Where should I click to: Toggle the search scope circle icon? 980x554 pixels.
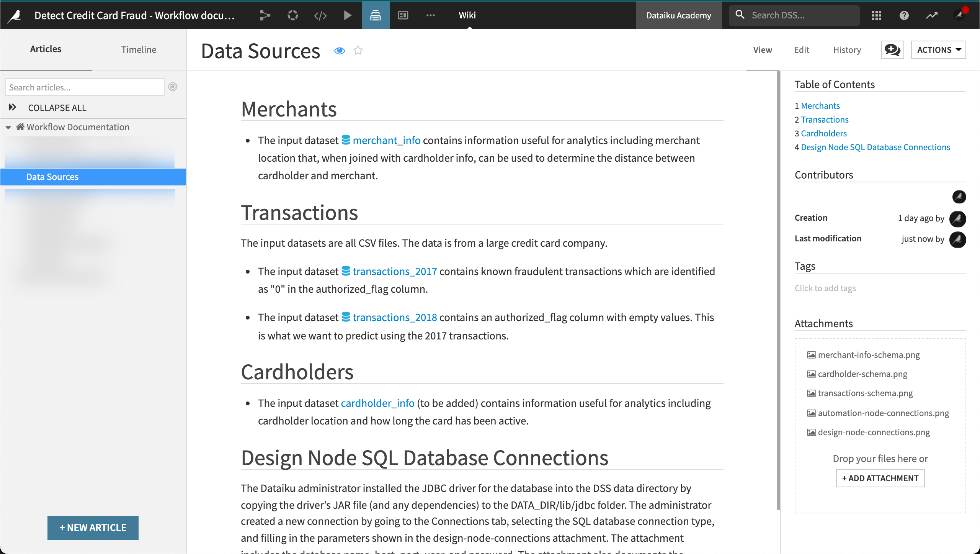pyautogui.click(x=173, y=87)
